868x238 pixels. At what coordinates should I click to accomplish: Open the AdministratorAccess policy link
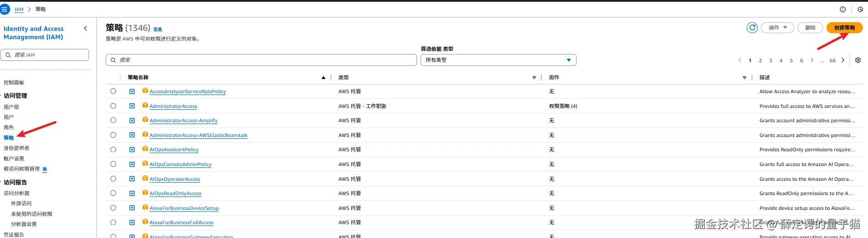(x=173, y=106)
